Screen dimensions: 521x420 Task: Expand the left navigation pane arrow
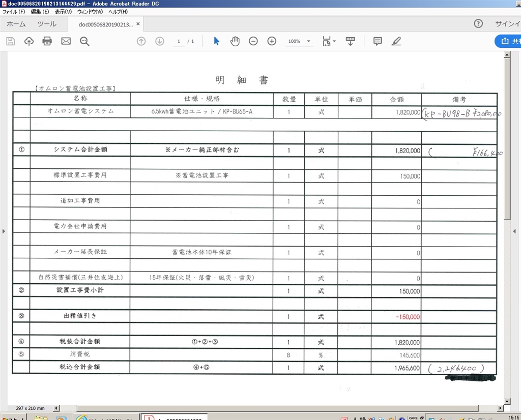point(4,231)
